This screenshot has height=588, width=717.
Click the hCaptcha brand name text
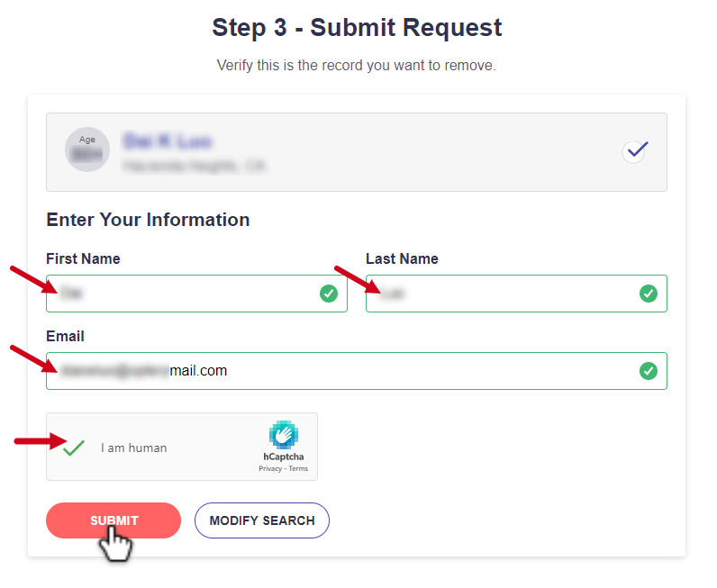[284, 457]
